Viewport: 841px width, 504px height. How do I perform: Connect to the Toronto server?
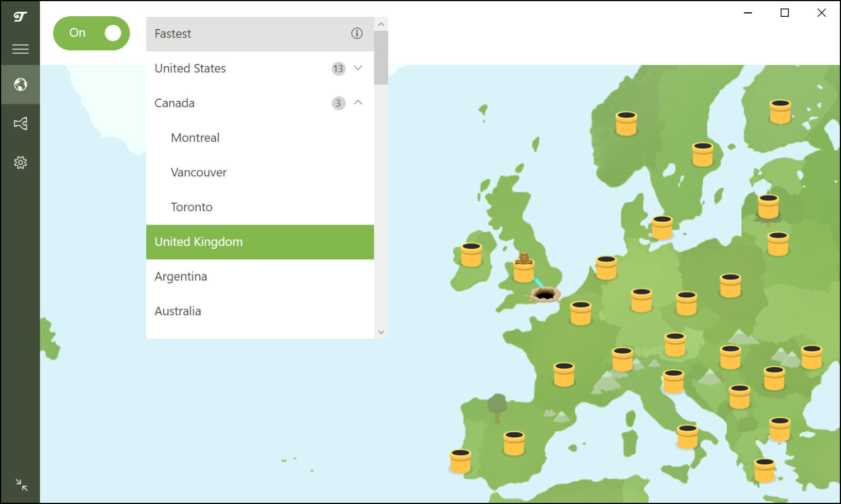pos(192,207)
